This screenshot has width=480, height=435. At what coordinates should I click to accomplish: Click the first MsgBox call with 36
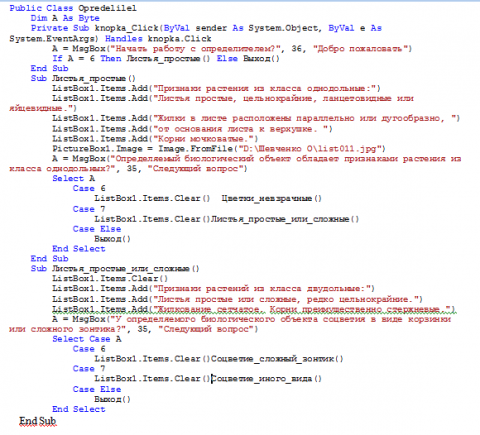[232, 49]
